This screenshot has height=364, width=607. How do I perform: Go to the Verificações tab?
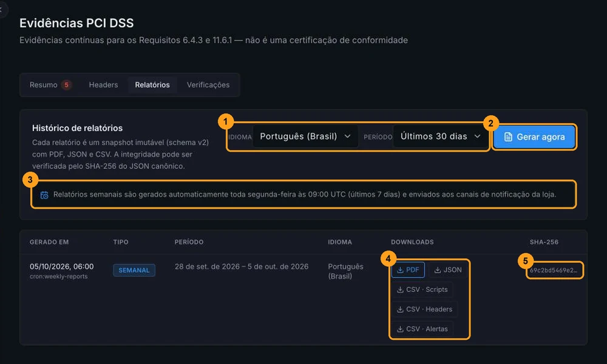pos(208,85)
